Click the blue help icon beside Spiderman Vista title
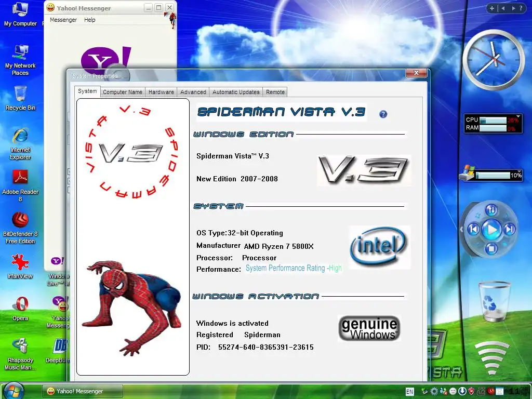 [383, 114]
